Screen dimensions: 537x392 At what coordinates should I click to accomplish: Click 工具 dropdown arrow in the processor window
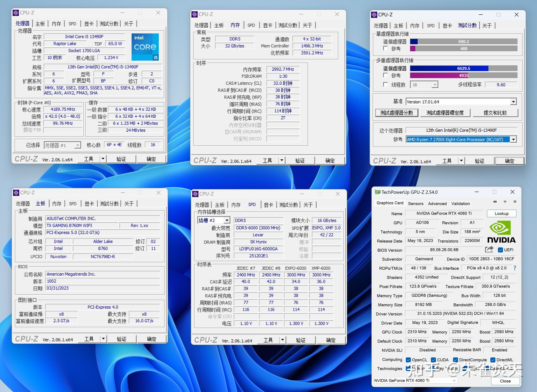103,159
